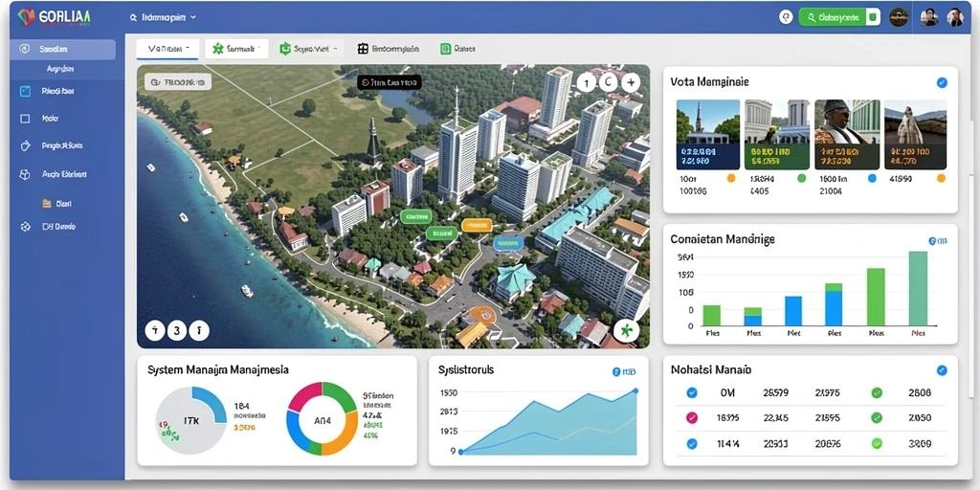The image size is (980, 490).
Task: Click the magnifier icon inside the green button
Action: point(812,17)
